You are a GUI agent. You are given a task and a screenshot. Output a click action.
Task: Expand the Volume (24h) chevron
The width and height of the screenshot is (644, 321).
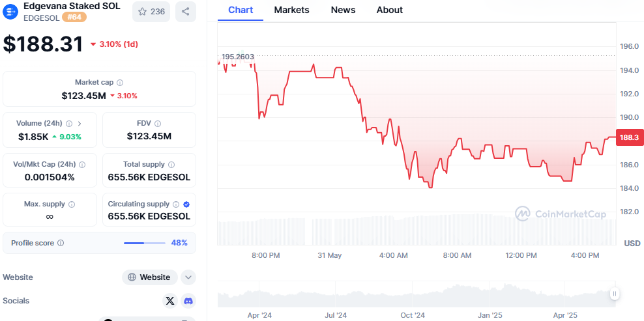tap(80, 123)
